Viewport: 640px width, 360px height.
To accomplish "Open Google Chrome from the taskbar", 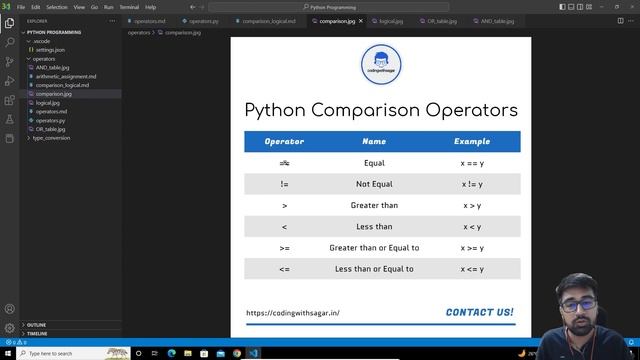I will tap(237, 353).
